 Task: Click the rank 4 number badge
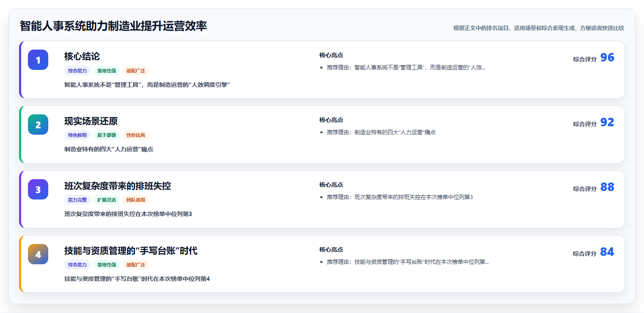[38, 254]
